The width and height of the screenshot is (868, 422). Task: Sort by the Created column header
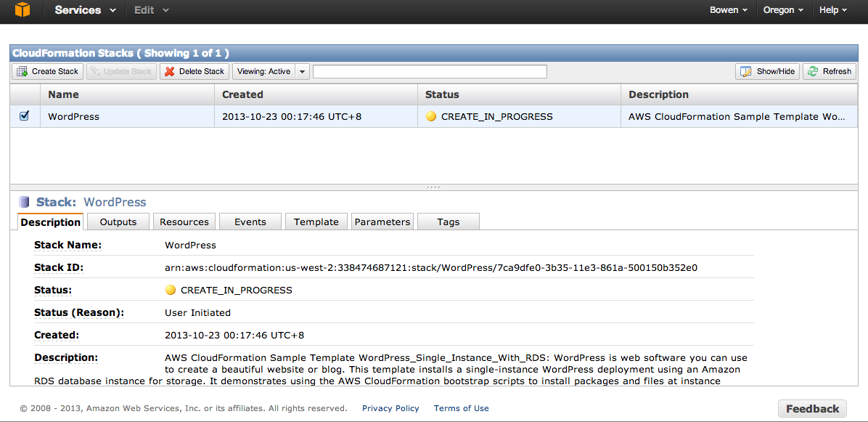click(x=316, y=94)
